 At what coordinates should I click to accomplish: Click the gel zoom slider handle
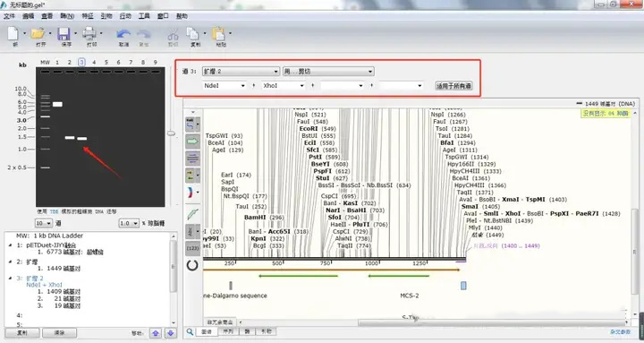tap(171, 133)
